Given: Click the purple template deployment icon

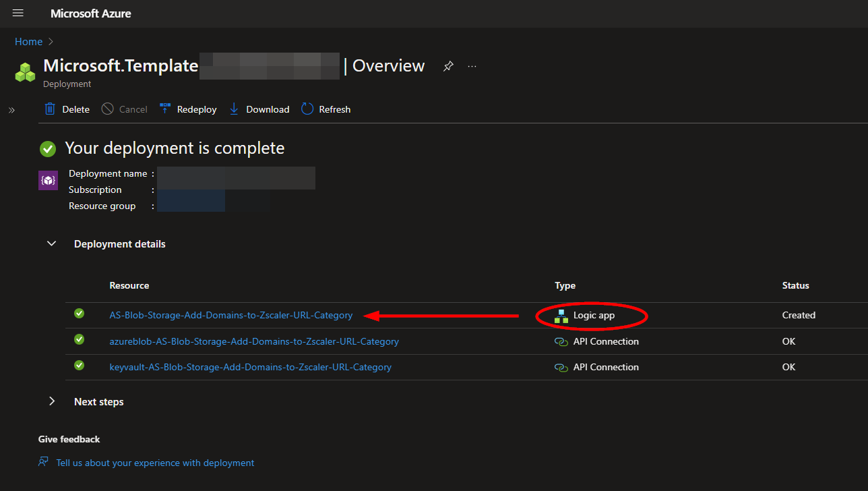Looking at the screenshot, I should point(48,181).
